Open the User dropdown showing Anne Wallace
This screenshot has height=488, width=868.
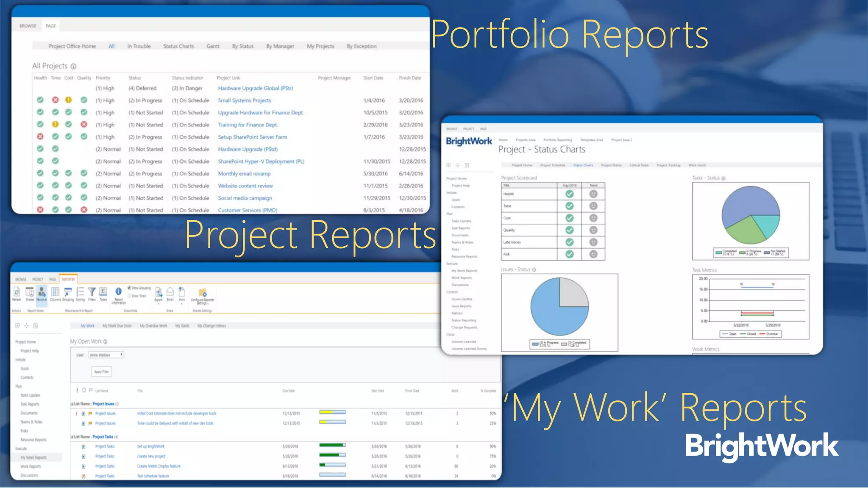point(106,355)
